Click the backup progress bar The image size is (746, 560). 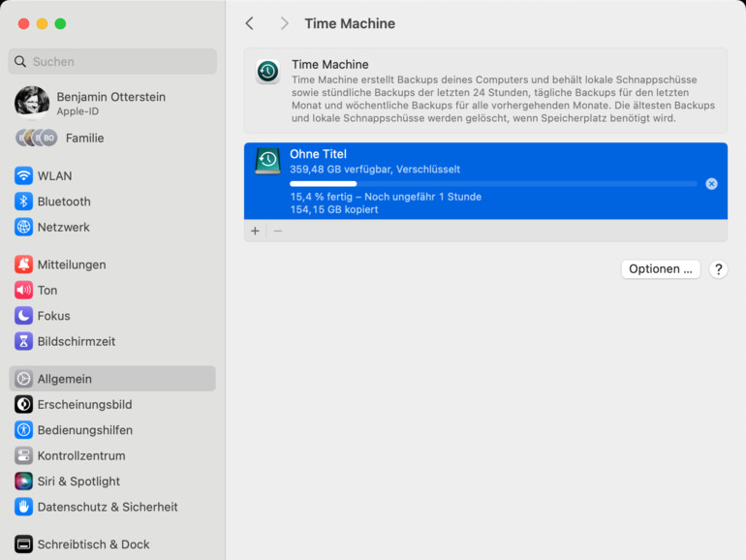tap(493, 183)
